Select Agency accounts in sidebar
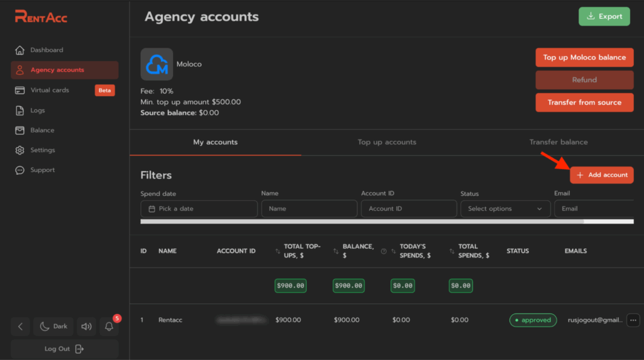 coord(65,70)
